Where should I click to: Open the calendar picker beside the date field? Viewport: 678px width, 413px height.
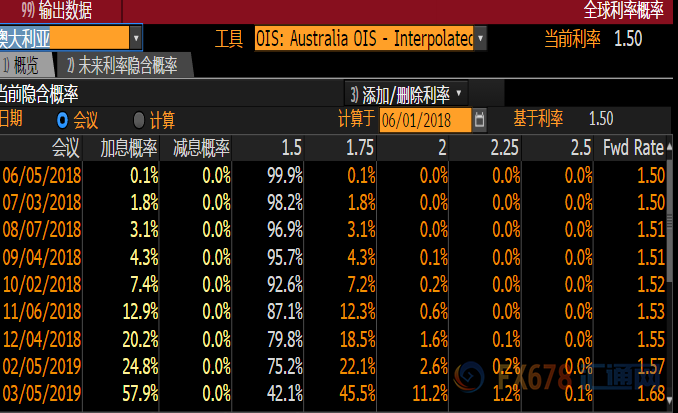(481, 120)
